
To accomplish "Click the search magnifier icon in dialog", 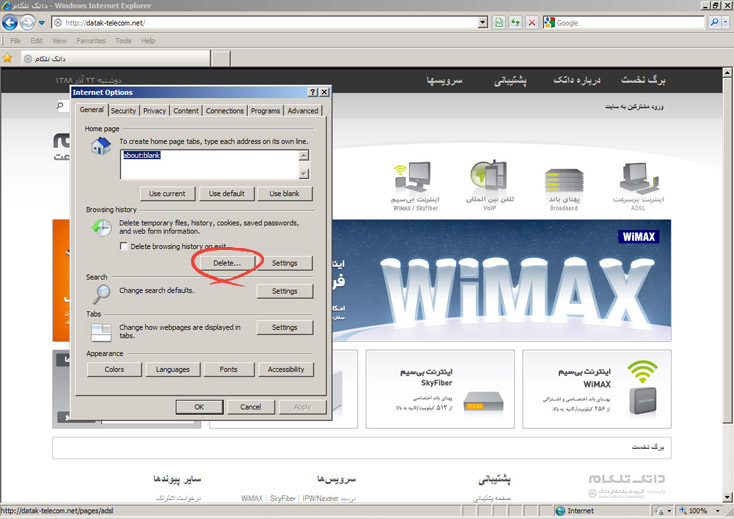I will 101,294.
